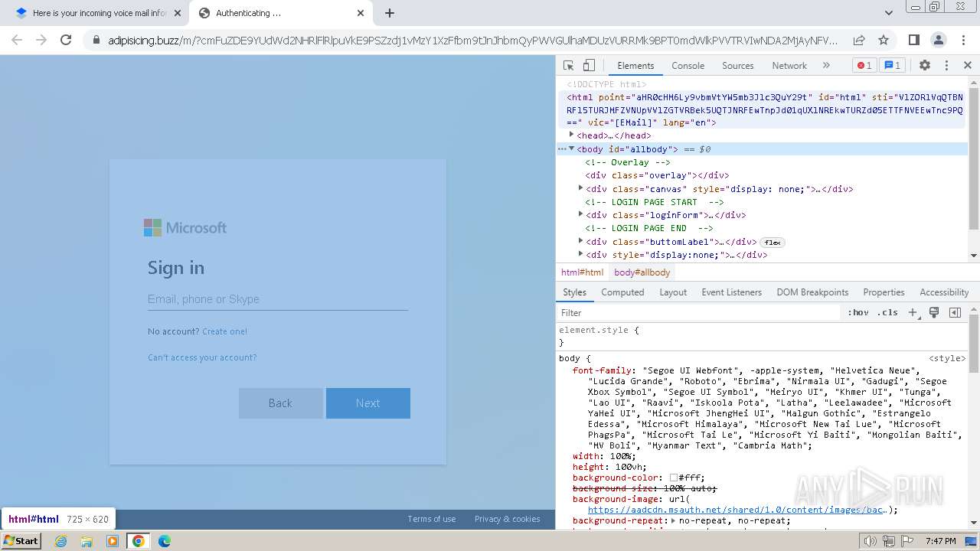Click the Email, phone or Skype field
The image size is (980, 551).
coord(277,299)
